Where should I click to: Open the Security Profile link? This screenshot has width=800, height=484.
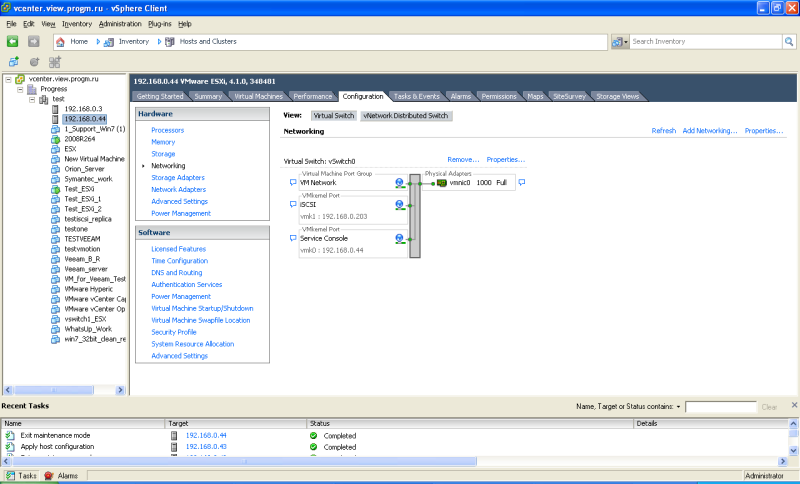pyautogui.click(x=173, y=332)
